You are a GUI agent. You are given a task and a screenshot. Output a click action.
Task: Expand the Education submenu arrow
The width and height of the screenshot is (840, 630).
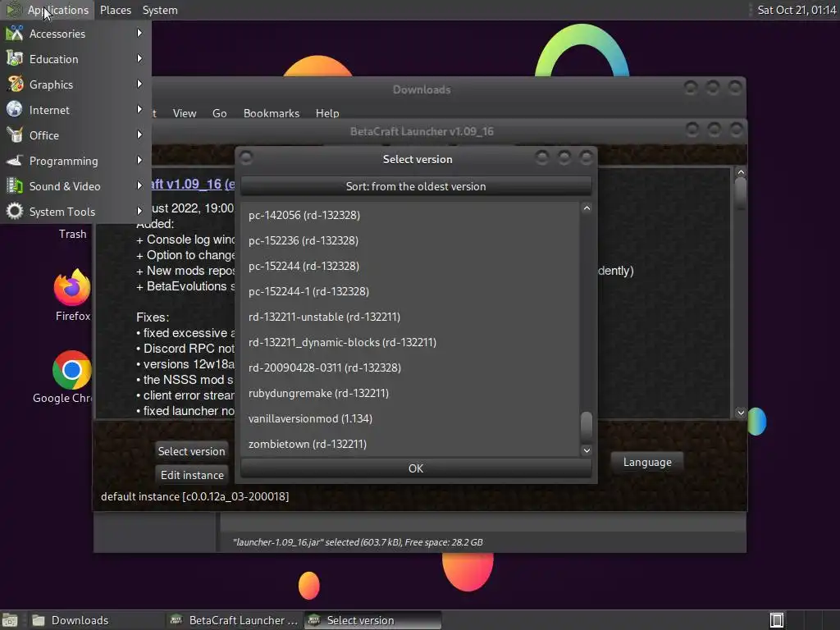[x=139, y=58]
